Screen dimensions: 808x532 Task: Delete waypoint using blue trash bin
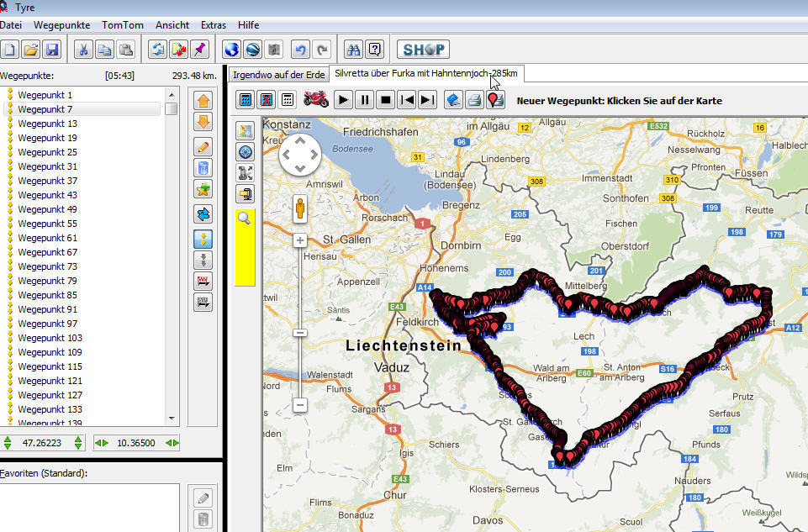click(203, 167)
